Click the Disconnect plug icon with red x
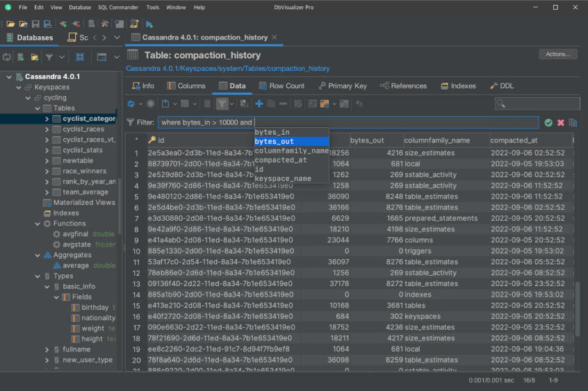 [76, 24]
